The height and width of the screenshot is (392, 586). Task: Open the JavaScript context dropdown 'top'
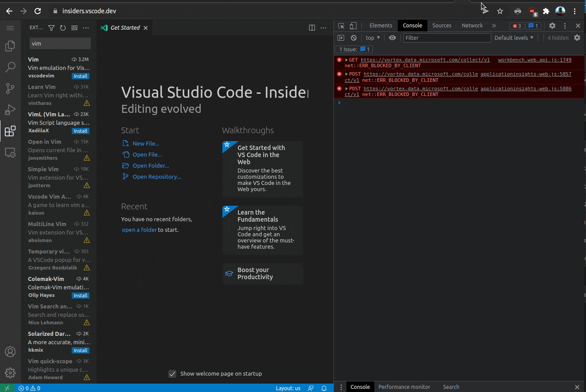[373, 38]
